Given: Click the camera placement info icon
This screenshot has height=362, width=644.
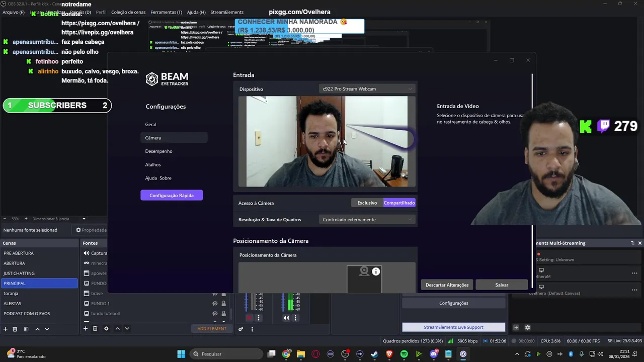Looking at the screenshot, I should coord(376,271).
